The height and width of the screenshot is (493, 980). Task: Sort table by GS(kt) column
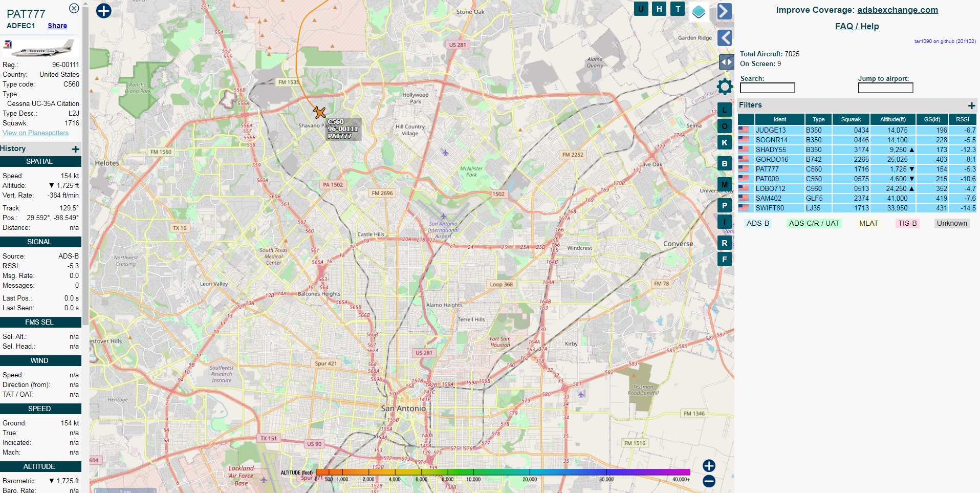(932, 119)
